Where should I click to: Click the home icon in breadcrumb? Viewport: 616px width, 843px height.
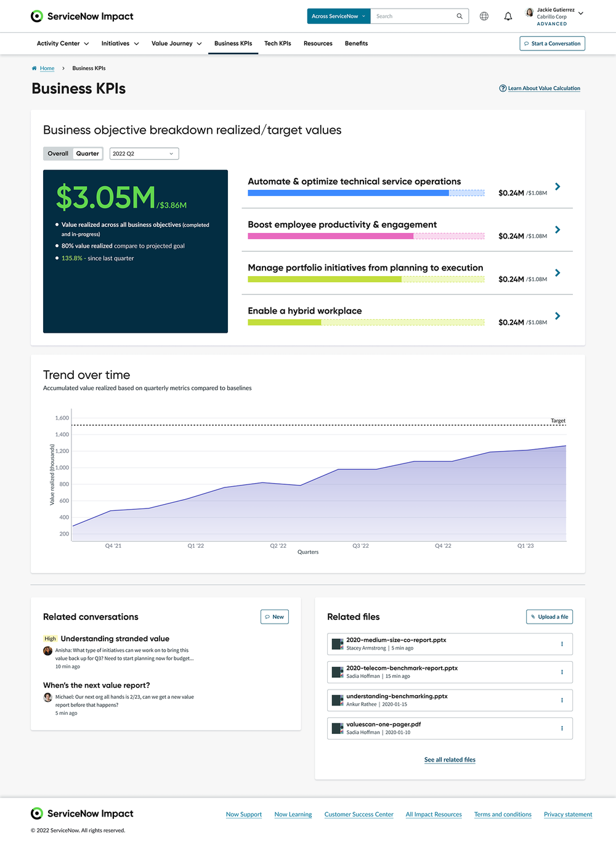[34, 68]
